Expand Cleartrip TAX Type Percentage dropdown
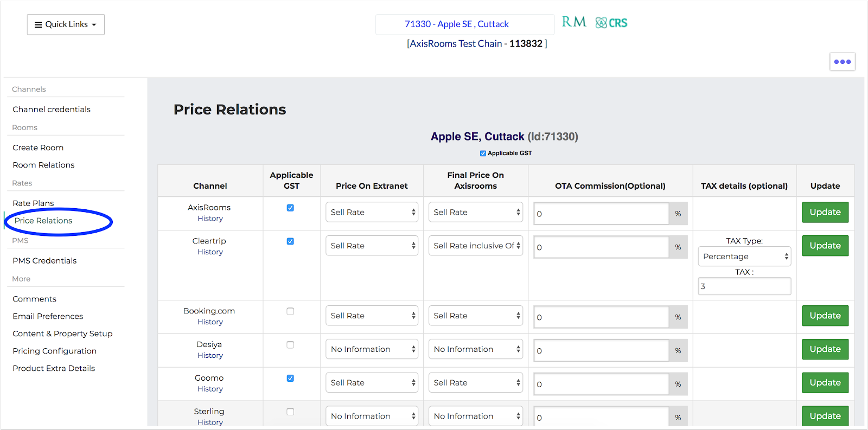The image size is (868, 430). pyautogui.click(x=744, y=256)
